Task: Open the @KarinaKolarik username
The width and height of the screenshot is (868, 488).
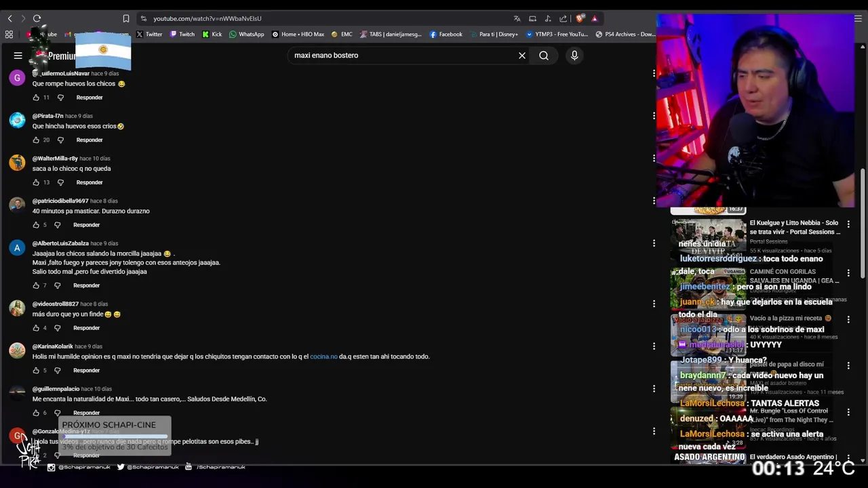Action: click(x=52, y=346)
